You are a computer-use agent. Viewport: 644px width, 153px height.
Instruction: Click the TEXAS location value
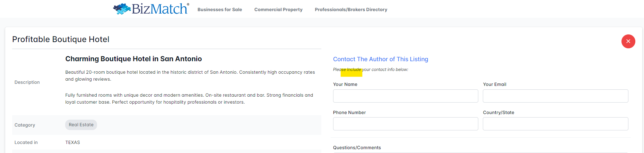73,143
